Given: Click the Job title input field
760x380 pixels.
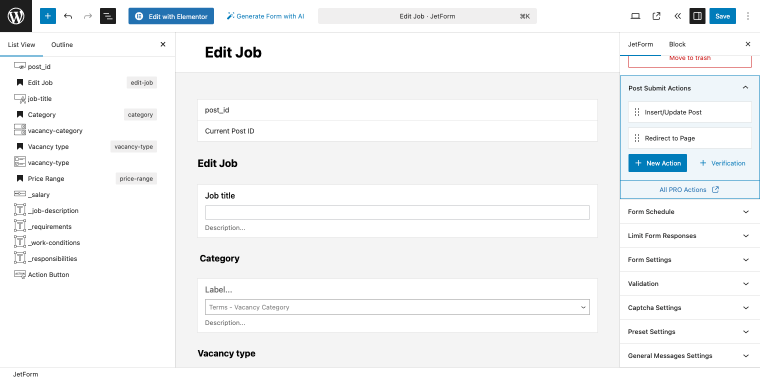Looking at the screenshot, I should tap(397, 212).
